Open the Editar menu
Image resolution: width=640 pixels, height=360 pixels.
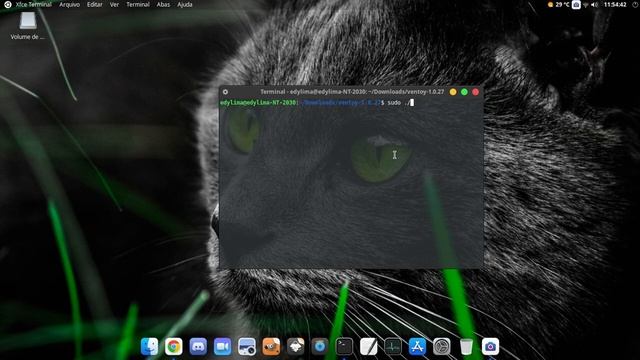(95, 4)
